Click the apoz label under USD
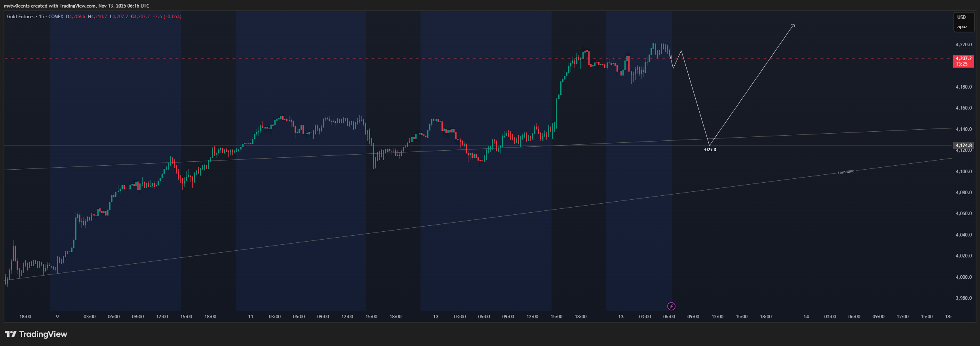 tap(962, 27)
